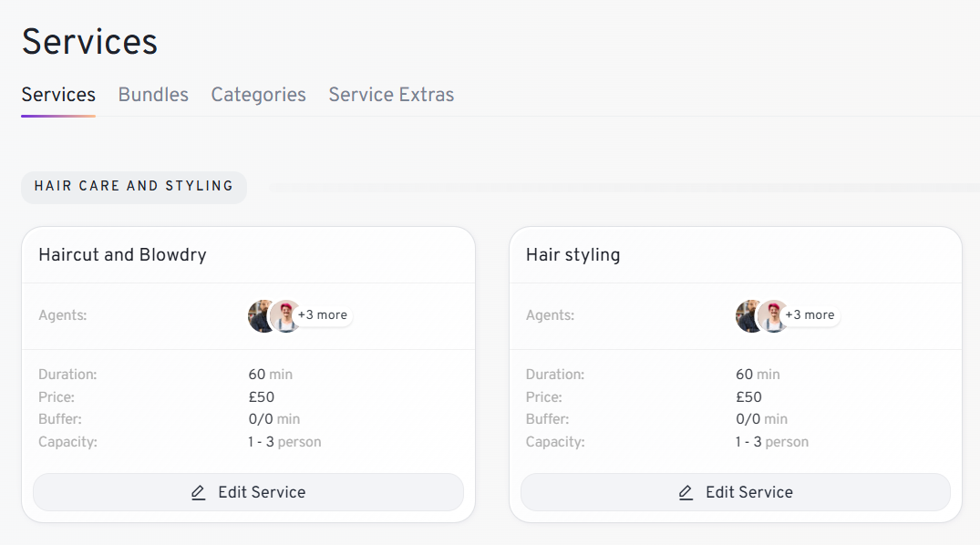Viewport: 980px width, 545px height.
Task: Open the Hair styling service title
Action: 573,255
